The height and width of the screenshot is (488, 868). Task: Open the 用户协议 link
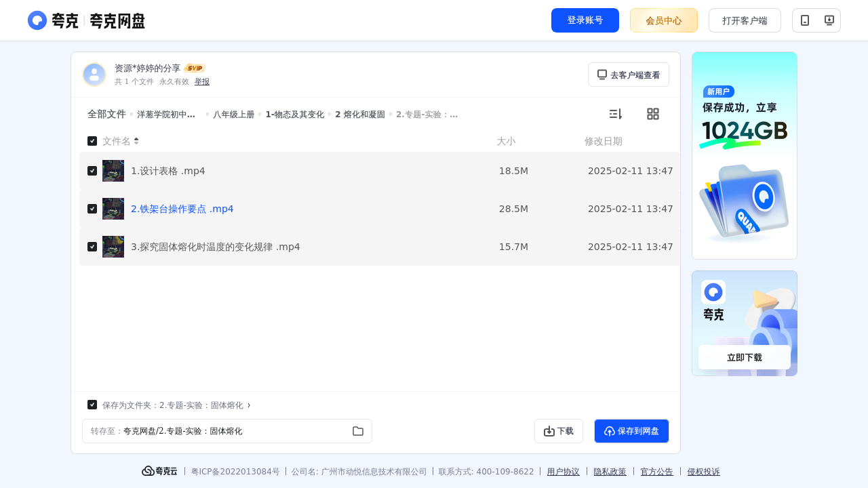point(564,472)
